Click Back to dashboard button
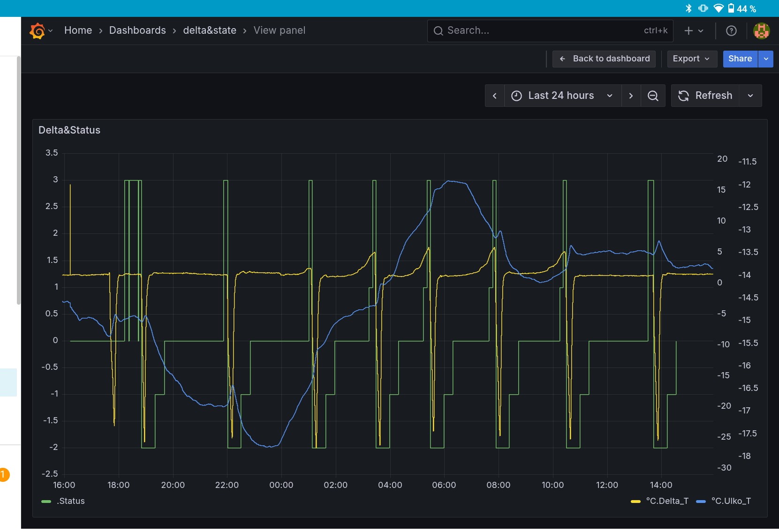This screenshot has width=779, height=532. pyautogui.click(x=604, y=59)
